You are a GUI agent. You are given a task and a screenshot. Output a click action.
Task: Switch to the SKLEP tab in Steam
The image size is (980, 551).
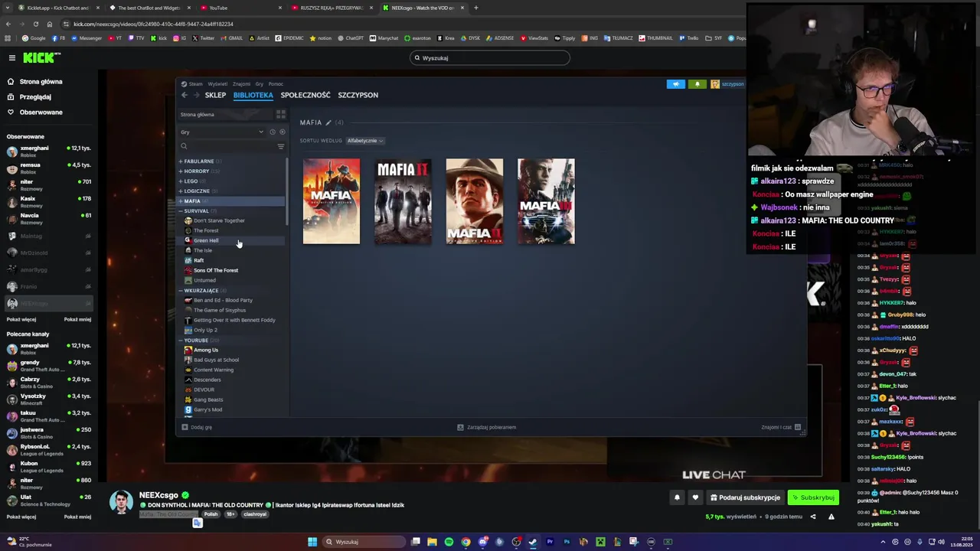(x=215, y=95)
